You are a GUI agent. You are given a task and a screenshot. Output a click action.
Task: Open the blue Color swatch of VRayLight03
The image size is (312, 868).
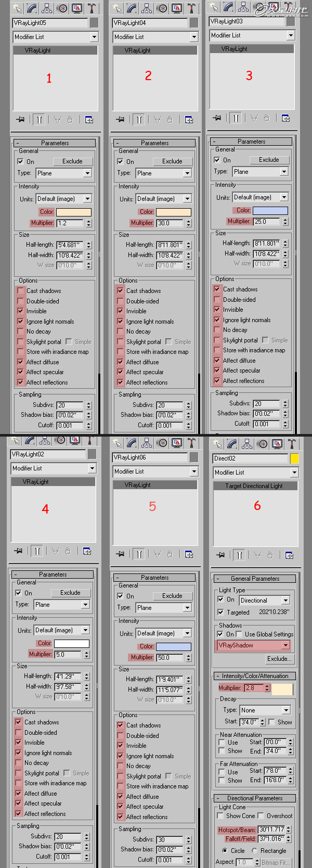click(x=270, y=210)
